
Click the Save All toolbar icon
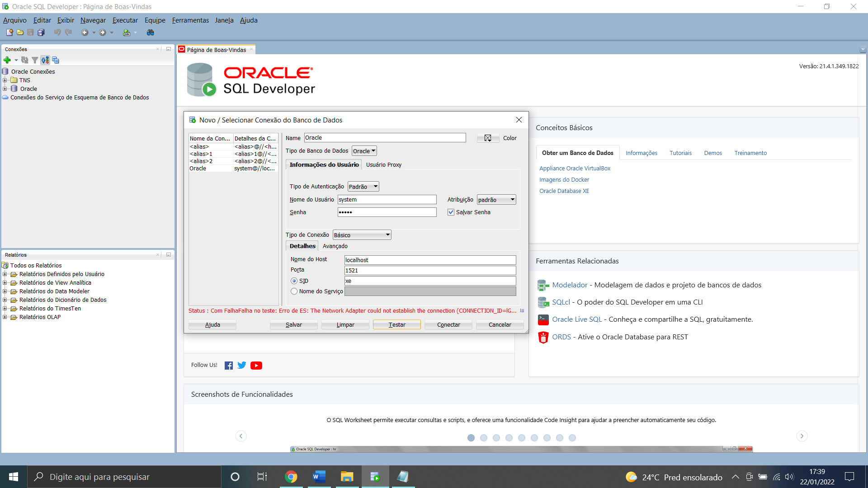(41, 33)
